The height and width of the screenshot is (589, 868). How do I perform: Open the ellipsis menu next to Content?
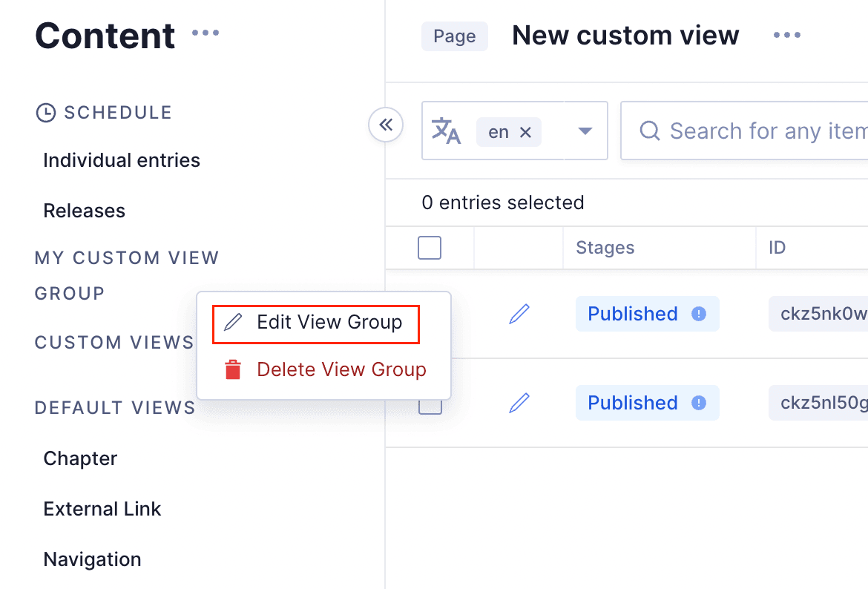click(206, 32)
